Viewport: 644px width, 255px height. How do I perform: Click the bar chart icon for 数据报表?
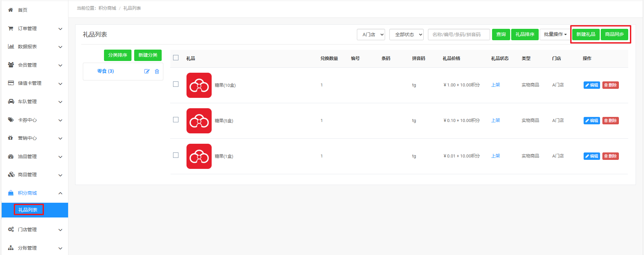tap(11, 47)
